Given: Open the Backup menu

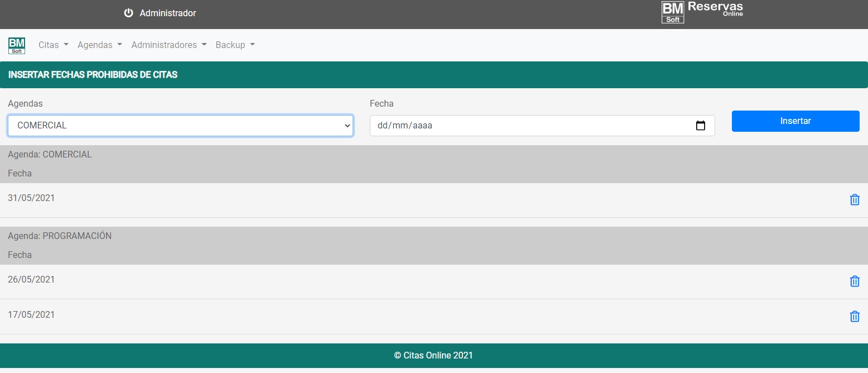Looking at the screenshot, I should click(x=235, y=45).
